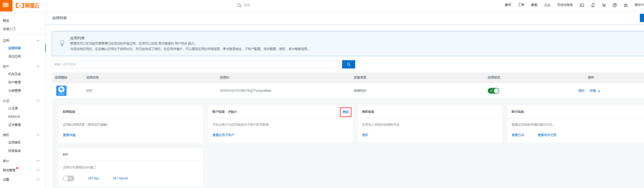Click the top search magnifier icon
This screenshot has width=644, height=188.
click(x=240, y=5)
